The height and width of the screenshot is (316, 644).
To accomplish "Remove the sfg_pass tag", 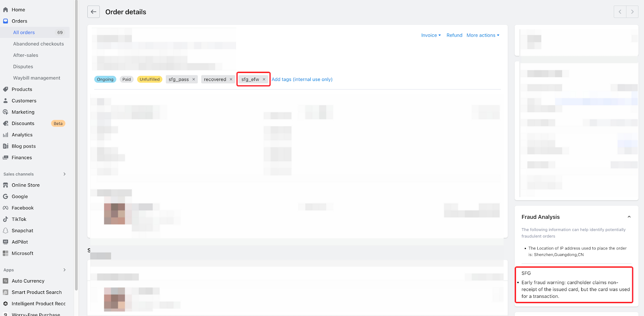I will pos(194,79).
